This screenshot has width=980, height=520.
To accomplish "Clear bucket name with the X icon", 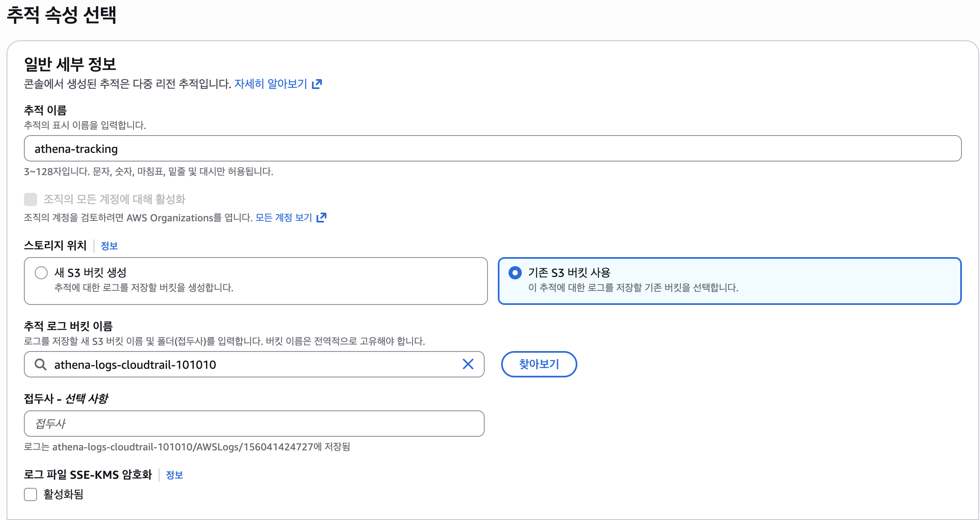I will pos(468,364).
